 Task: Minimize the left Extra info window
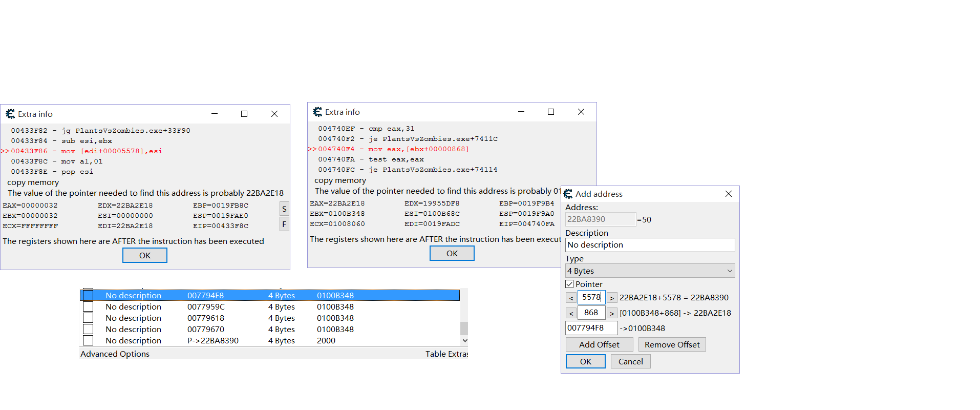[215, 114]
